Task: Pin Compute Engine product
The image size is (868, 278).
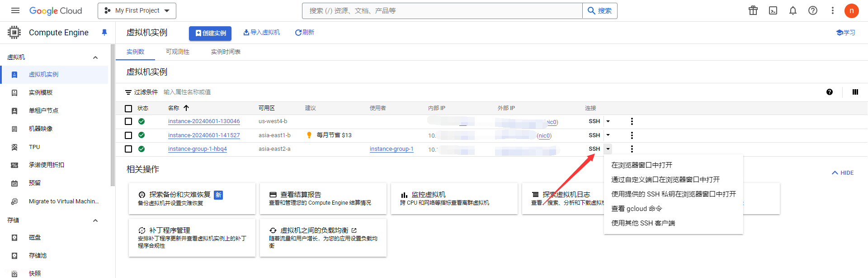Action: pyautogui.click(x=104, y=33)
